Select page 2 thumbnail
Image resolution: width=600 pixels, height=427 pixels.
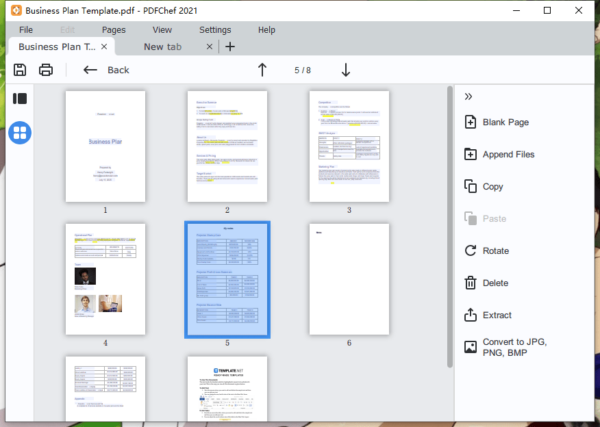(x=227, y=147)
